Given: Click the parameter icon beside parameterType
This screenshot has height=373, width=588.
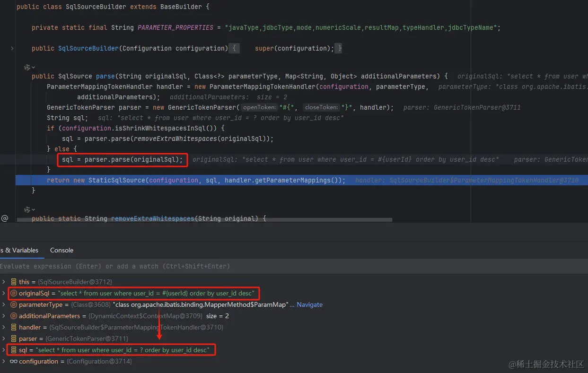Looking at the screenshot, I should pyautogui.click(x=14, y=304).
